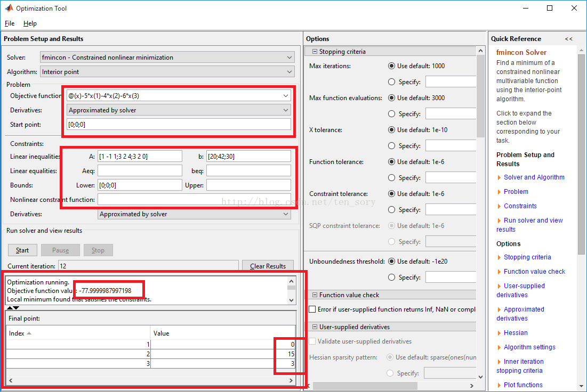The height and width of the screenshot is (392, 587).
Task: Click the b vector input field
Action: coord(248,157)
